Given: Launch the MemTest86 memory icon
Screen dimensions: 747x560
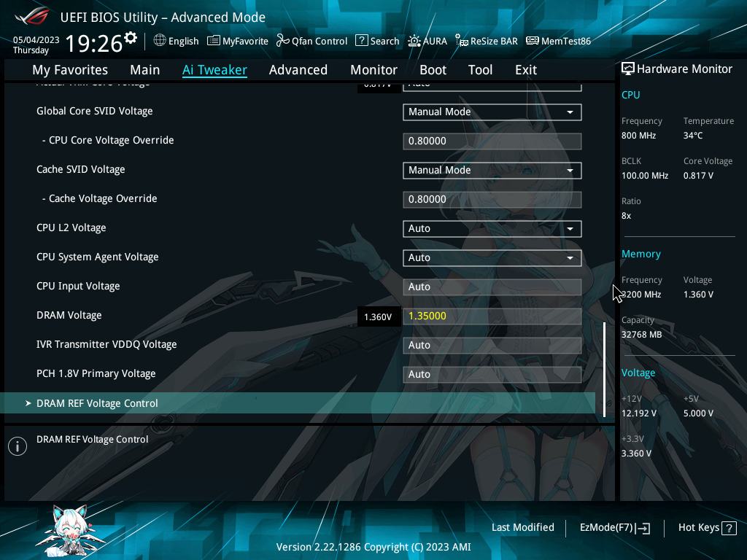Looking at the screenshot, I should click(532, 41).
